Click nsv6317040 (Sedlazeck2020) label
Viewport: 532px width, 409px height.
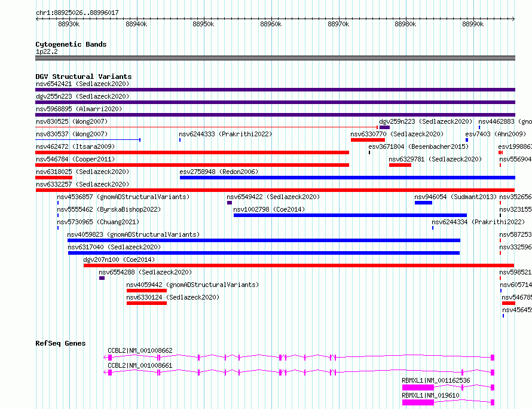pyautogui.click(x=114, y=247)
